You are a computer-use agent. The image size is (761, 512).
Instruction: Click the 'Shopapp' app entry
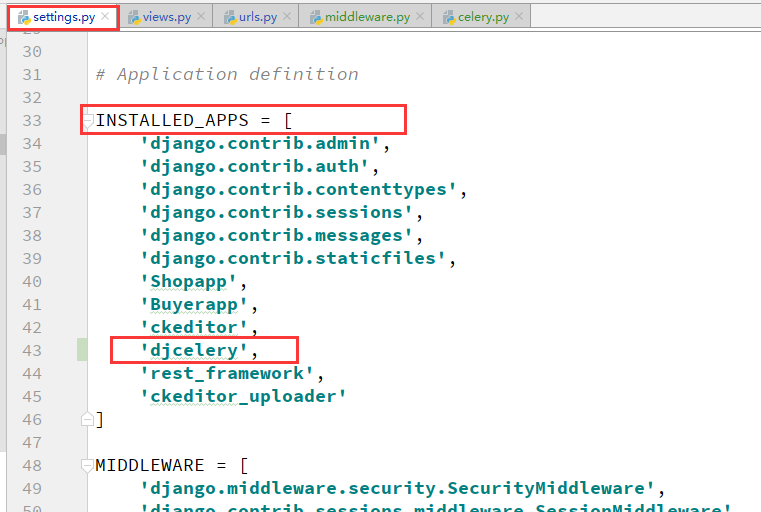188,281
